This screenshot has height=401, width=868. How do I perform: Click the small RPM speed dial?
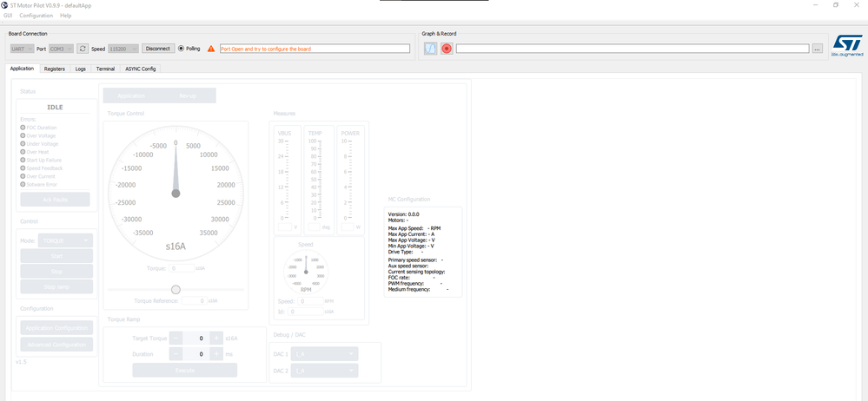coord(306,271)
